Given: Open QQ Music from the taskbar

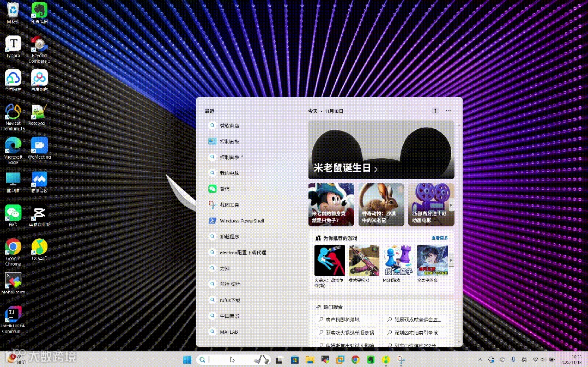Looking at the screenshot, I should pyautogui.click(x=385, y=360).
